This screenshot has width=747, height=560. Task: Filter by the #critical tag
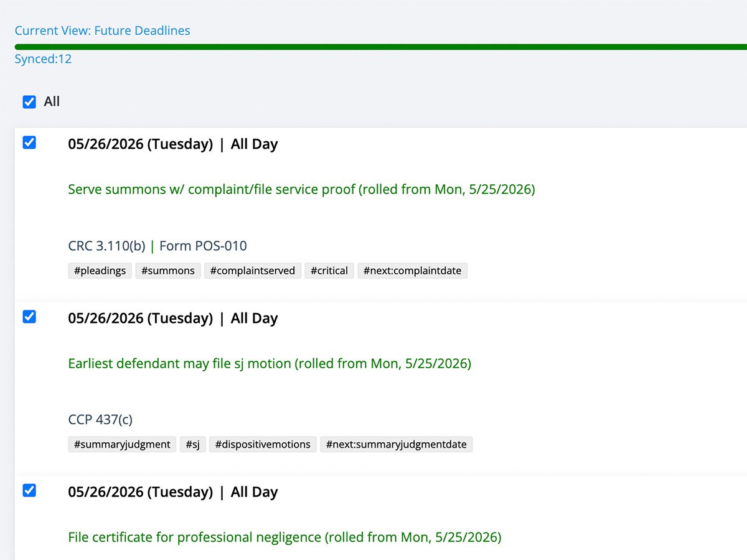(329, 271)
